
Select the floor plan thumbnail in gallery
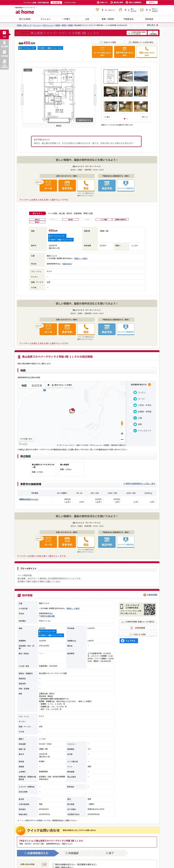pyautogui.click(x=111, y=77)
